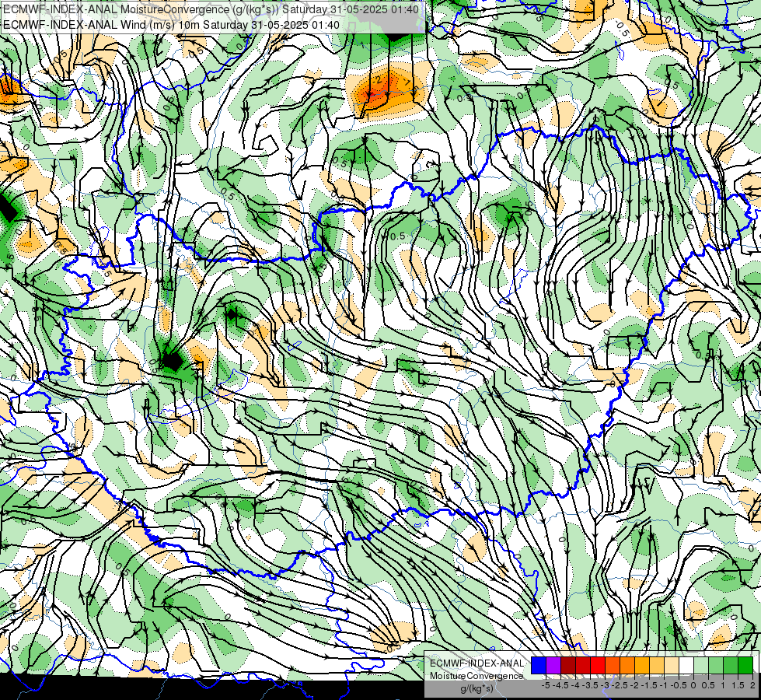Viewport: 761px width, 700px height.
Task: Select the white legend swatch
Action: pos(686,665)
